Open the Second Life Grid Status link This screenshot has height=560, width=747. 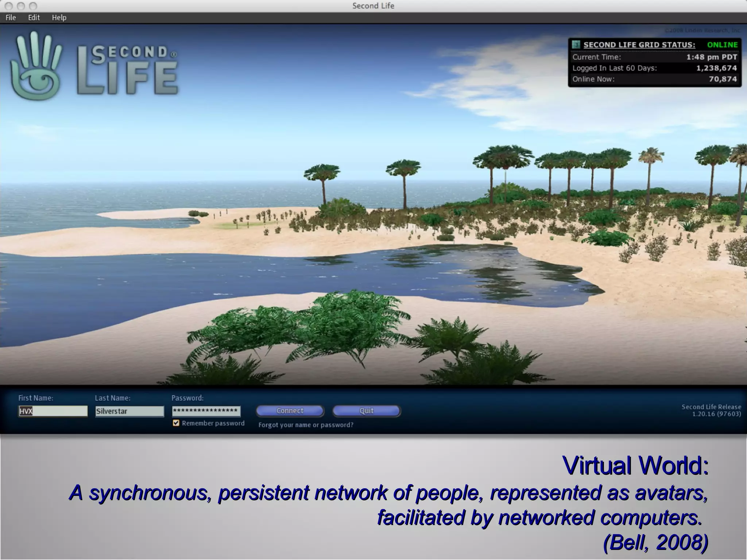click(x=639, y=45)
